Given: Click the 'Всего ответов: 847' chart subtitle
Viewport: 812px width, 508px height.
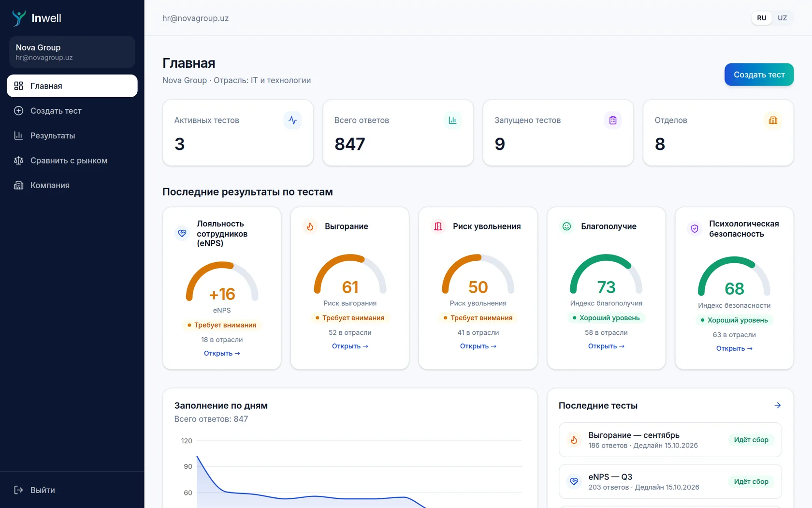Looking at the screenshot, I should pos(211,419).
